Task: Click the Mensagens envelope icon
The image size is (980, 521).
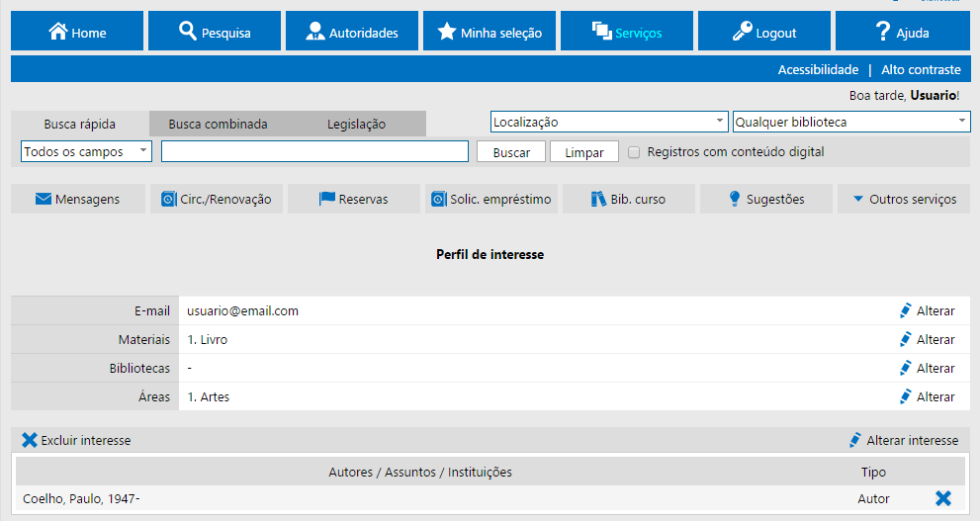Action: (44, 200)
